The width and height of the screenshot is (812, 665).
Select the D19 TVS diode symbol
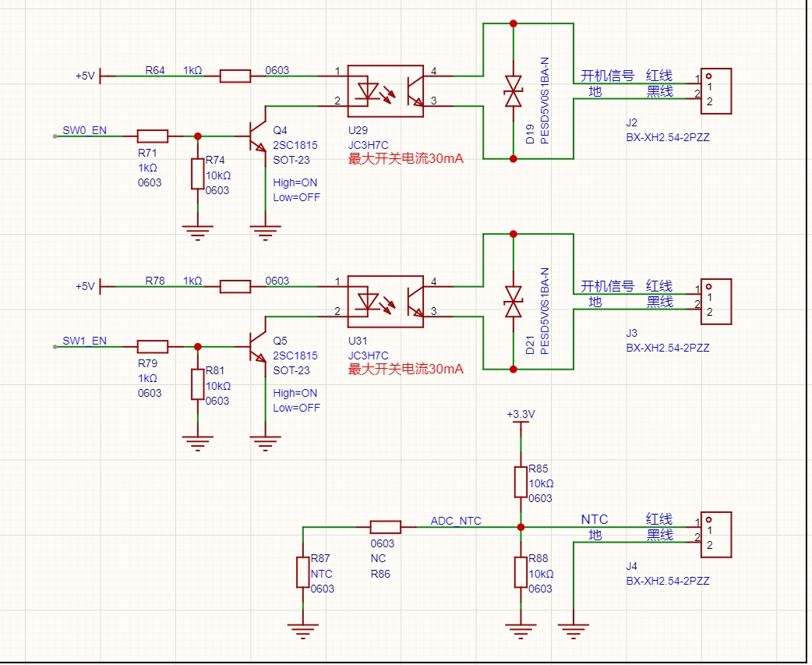[513, 92]
